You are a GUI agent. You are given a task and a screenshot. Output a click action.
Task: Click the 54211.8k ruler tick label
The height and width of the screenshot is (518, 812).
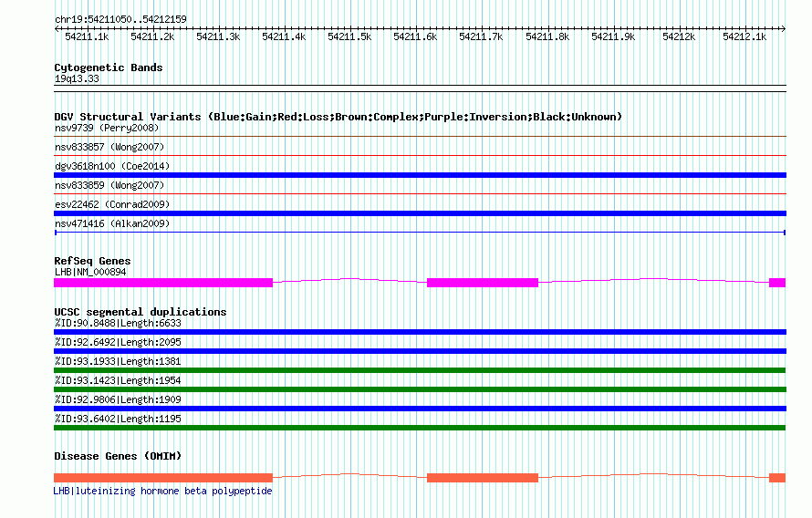547,36
